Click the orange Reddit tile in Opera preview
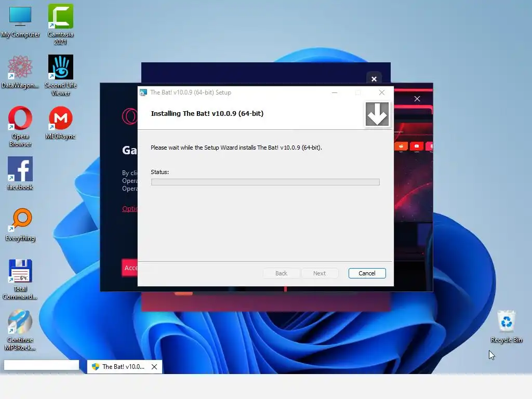 point(401,146)
